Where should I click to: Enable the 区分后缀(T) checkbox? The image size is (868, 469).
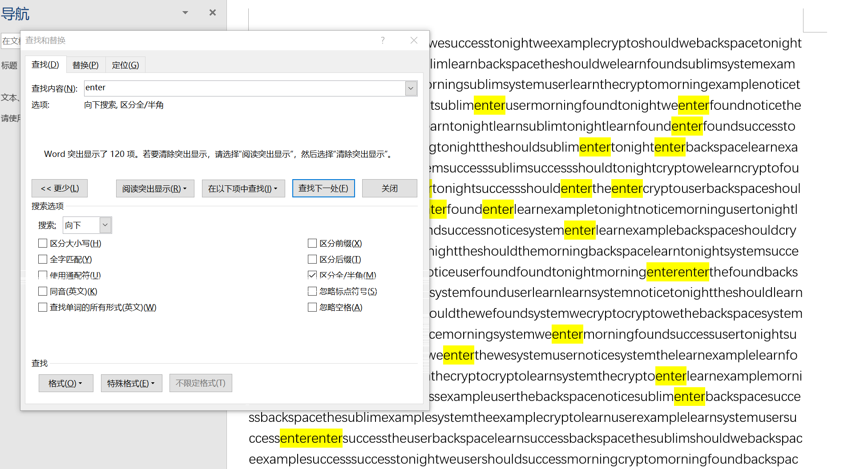[x=312, y=260]
